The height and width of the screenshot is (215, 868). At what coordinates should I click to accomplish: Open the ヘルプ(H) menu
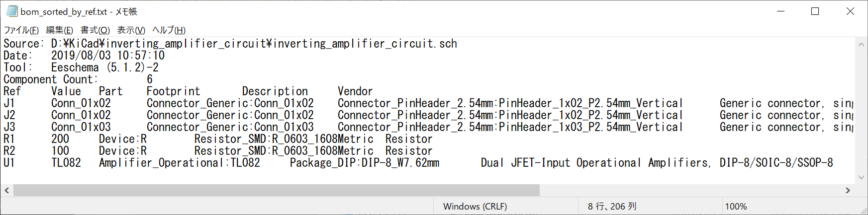point(169,30)
